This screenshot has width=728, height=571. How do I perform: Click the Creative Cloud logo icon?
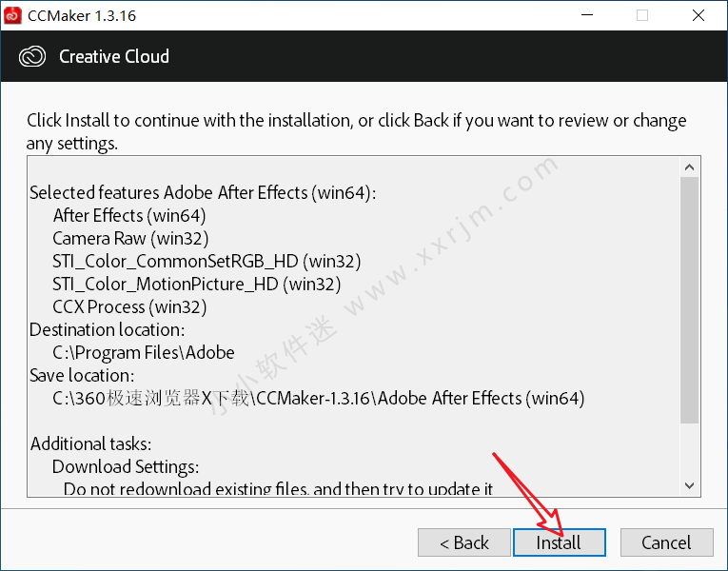pos(32,57)
